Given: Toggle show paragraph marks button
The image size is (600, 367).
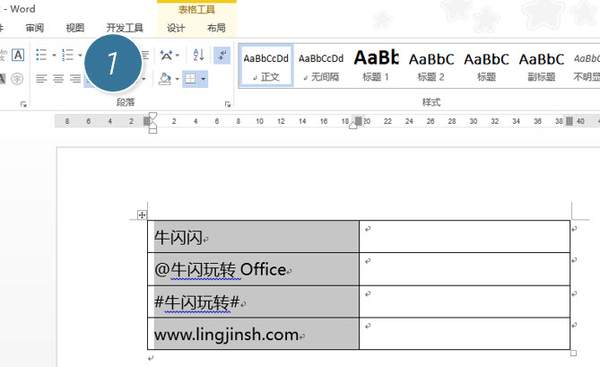Looking at the screenshot, I should point(222,55).
